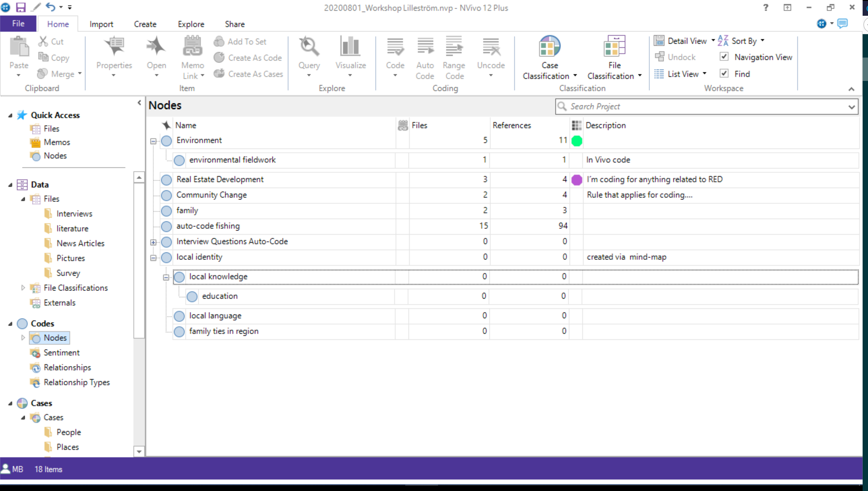Open the Explore menu tab
The image size is (868, 491).
(190, 24)
